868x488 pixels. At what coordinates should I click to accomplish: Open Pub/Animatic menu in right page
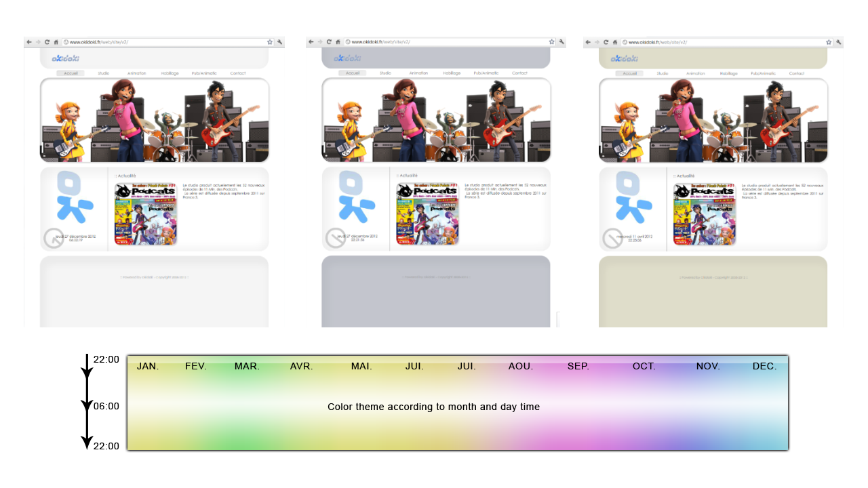pos(764,73)
